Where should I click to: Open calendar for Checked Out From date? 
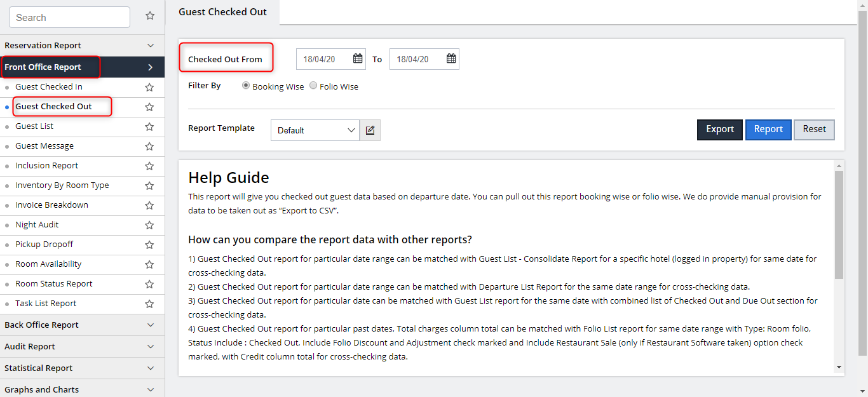pos(358,58)
